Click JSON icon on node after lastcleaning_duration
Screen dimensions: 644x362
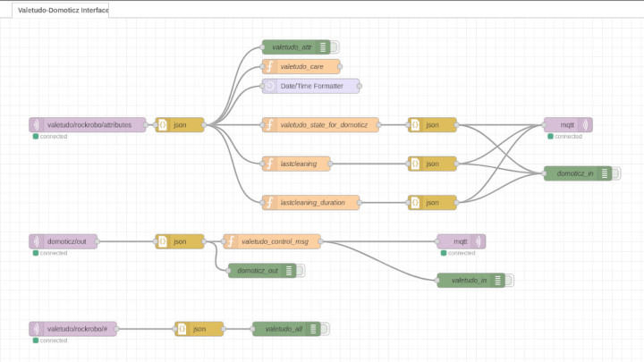pos(415,203)
